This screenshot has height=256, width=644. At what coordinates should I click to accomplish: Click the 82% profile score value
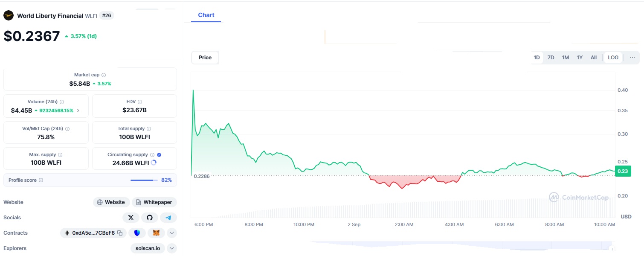(166, 180)
